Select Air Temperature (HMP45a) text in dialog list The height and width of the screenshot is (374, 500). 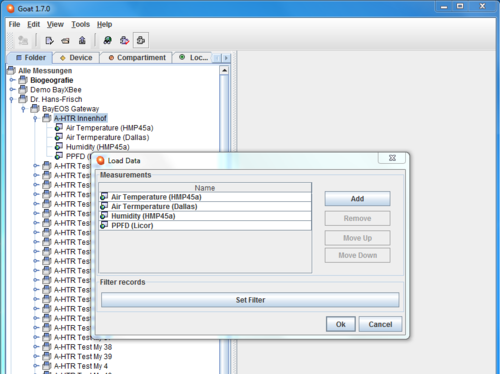[156, 197]
